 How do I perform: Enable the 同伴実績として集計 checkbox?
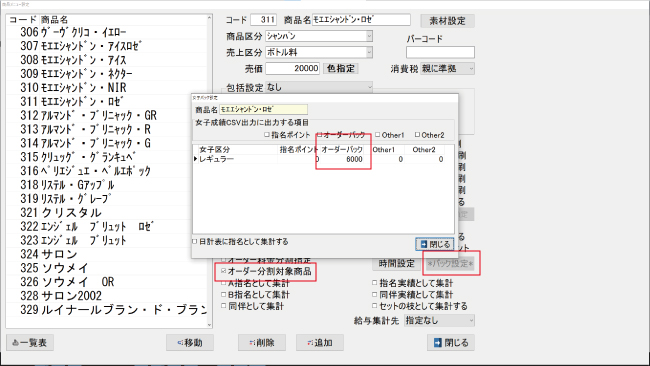pos(374,294)
